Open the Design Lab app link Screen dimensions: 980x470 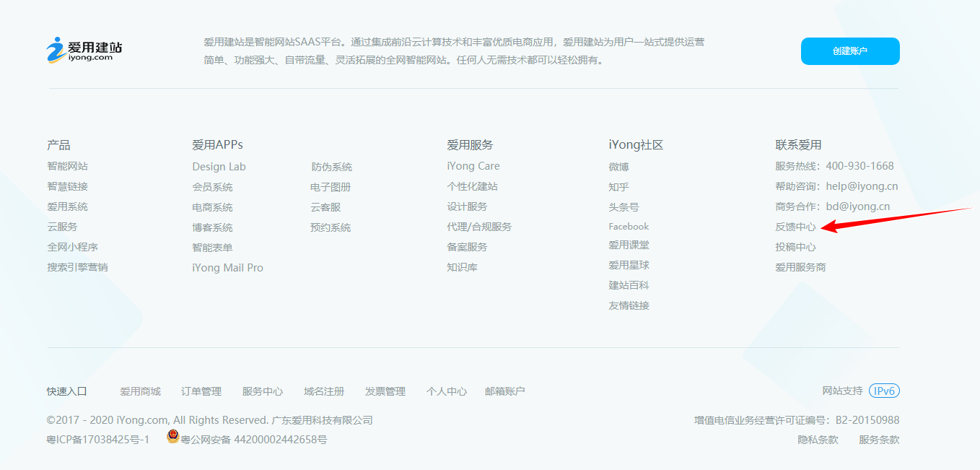pos(219,167)
